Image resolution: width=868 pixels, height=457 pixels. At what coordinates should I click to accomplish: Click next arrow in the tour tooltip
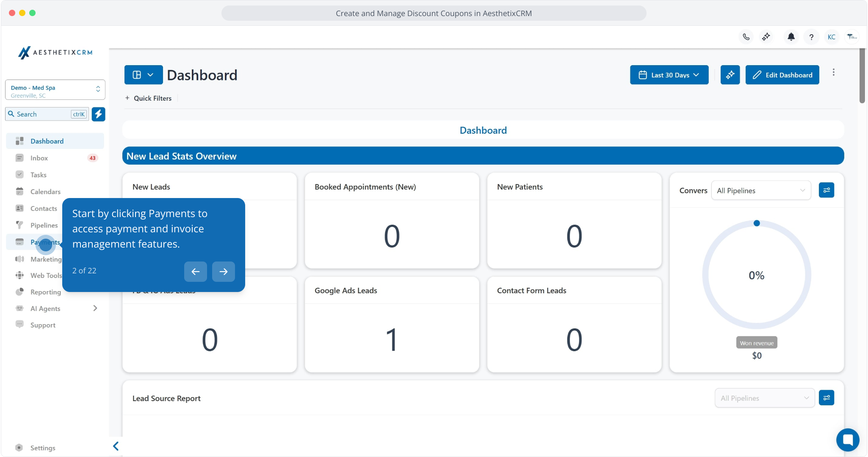[223, 272]
